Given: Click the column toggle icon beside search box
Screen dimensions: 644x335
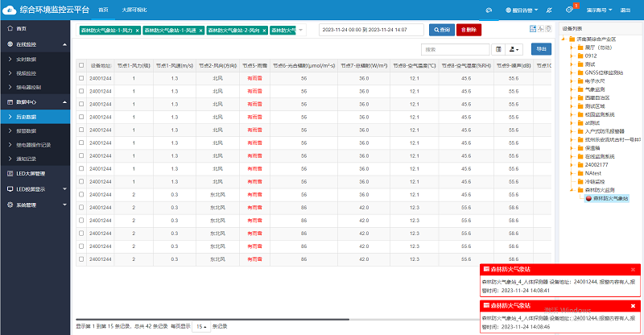Looking at the screenshot, I should click(x=498, y=49).
